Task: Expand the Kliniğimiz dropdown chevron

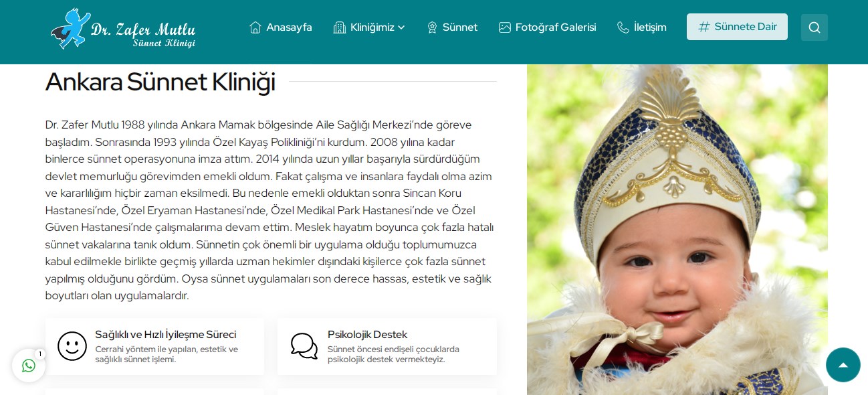Action: [401, 27]
